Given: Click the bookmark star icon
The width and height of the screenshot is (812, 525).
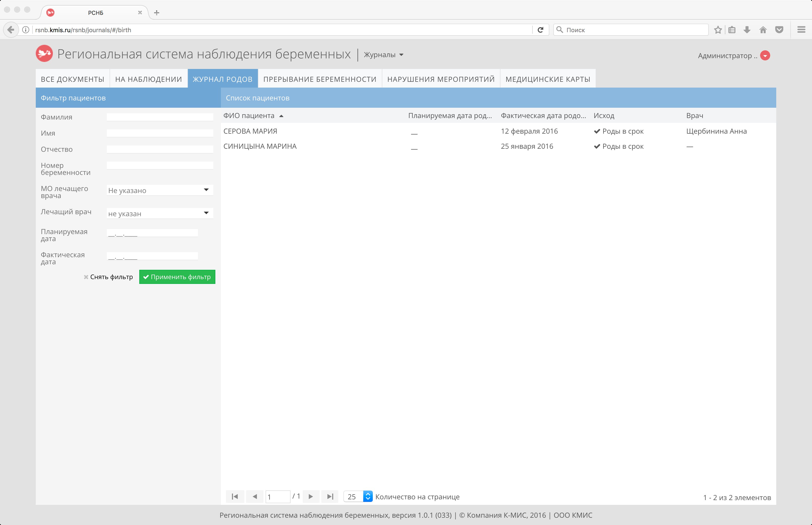Looking at the screenshot, I should (x=718, y=30).
